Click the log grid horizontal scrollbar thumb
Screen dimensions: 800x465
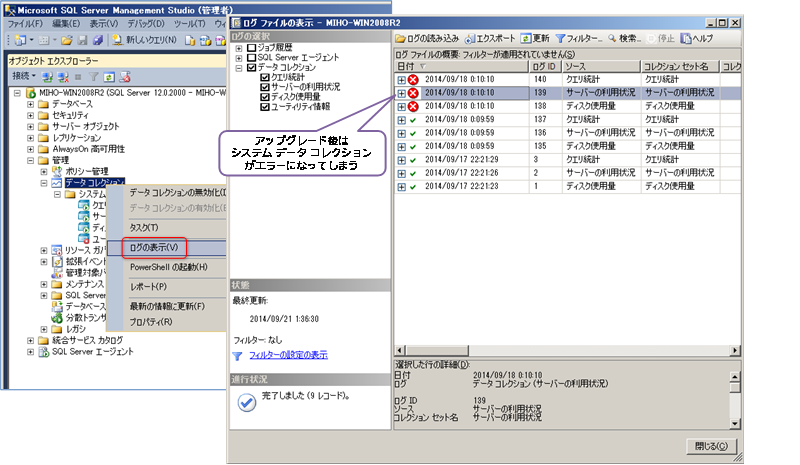pyautogui.click(x=437, y=351)
